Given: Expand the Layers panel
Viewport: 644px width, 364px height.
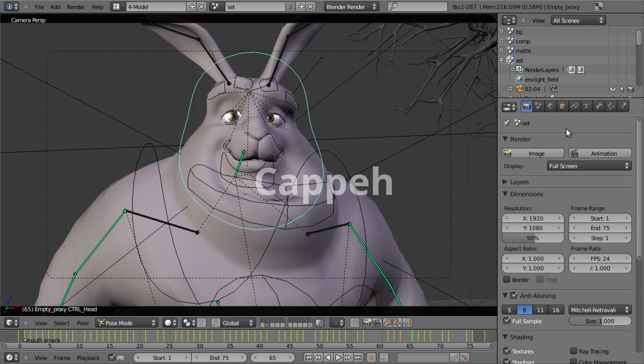Looking at the screenshot, I should pyautogui.click(x=519, y=182).
